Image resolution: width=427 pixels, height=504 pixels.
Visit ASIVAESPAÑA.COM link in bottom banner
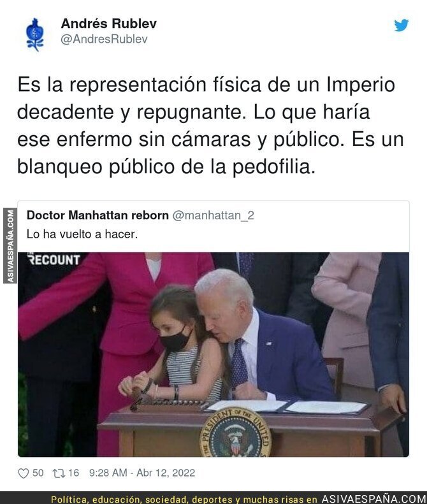373,499
